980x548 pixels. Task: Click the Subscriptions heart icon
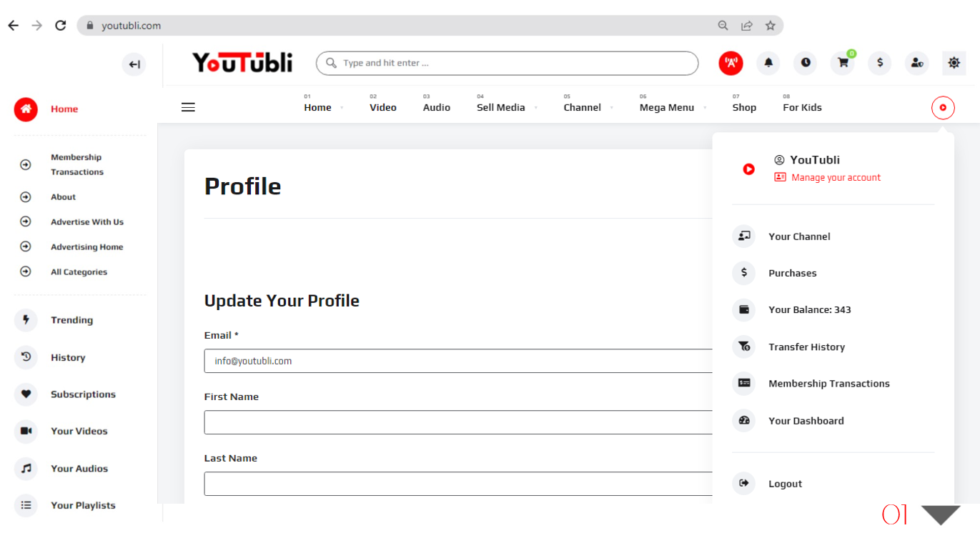pos(26,394)
